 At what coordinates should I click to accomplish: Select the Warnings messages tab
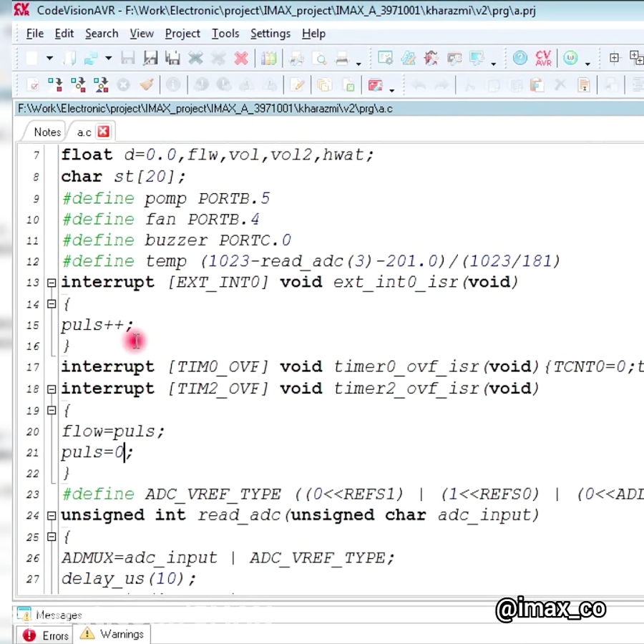(113, 635)
